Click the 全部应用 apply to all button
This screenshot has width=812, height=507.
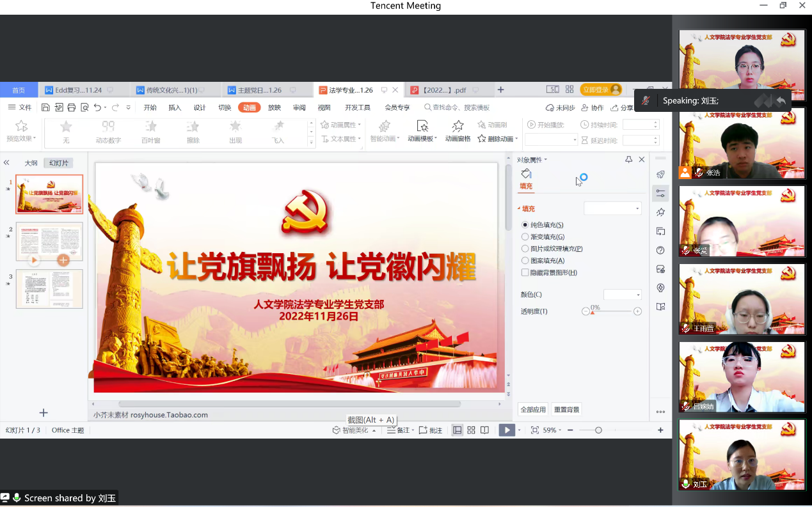532,409
